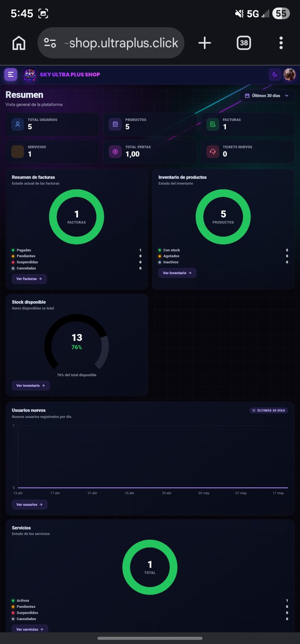
Task: Tap the Tickets Nuevos headset icon
Action: pyautogui.click(x=213, y=152)
